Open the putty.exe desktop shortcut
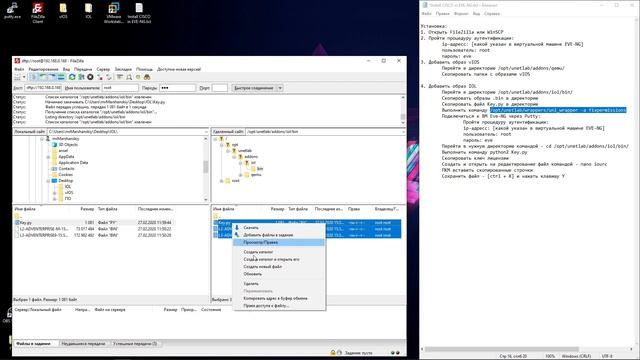Viewport: 640px width, 360px height. point(12,11)
